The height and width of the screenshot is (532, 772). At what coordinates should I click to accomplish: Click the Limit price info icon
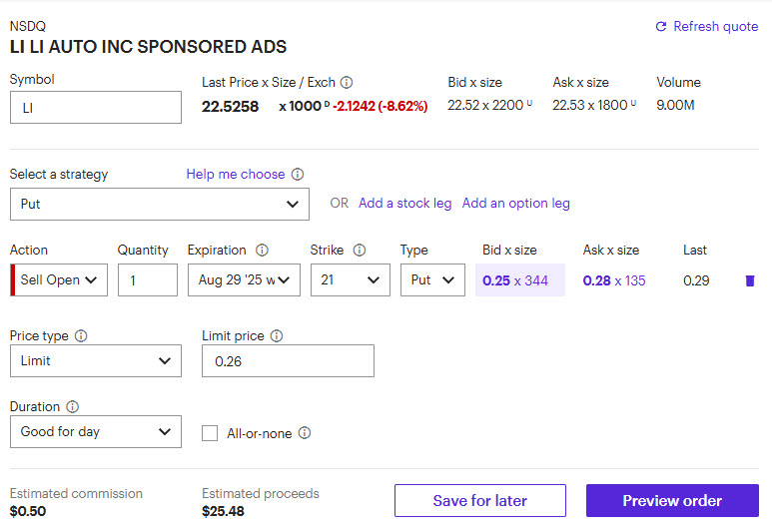(x=277, y=336)
